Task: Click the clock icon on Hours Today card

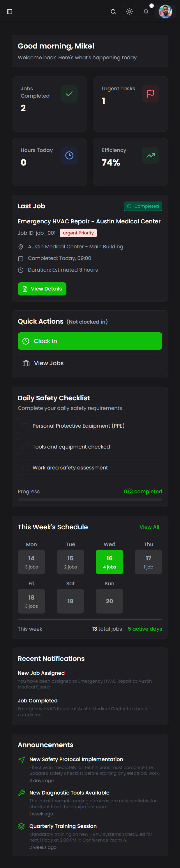Action: [69, 155]
